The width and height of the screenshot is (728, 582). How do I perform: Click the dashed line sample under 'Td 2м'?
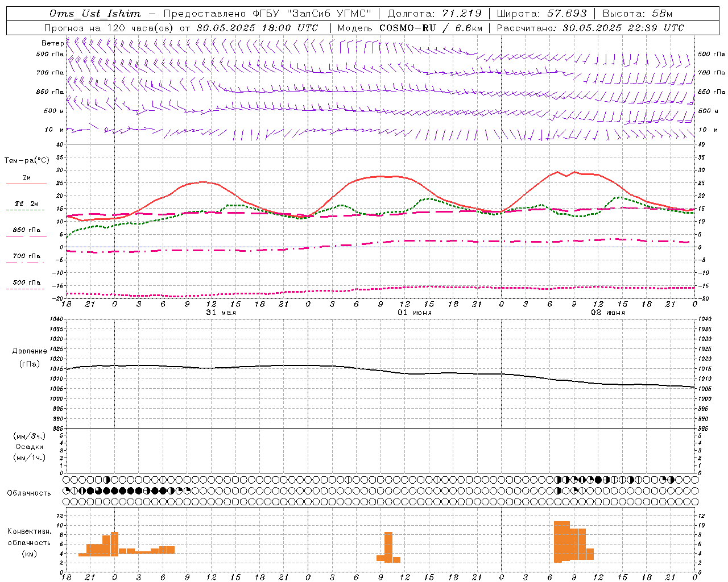click(x=26, y=210)
